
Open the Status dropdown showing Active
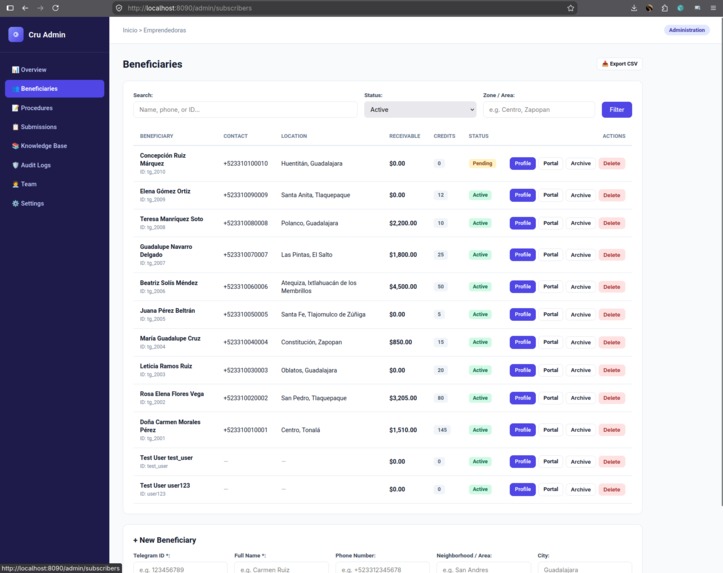tap(420, 110)
